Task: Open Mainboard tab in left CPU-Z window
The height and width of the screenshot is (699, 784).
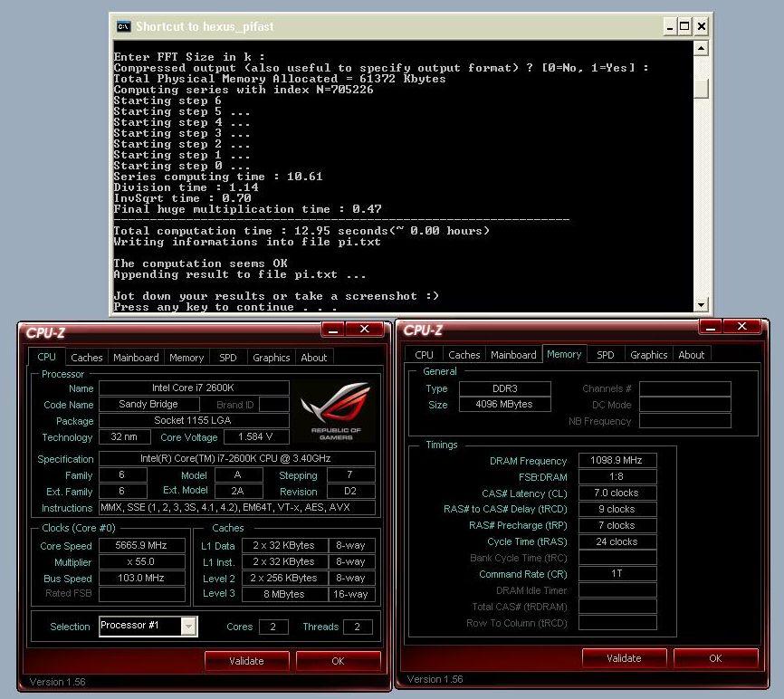Action: tap(136, 358)
